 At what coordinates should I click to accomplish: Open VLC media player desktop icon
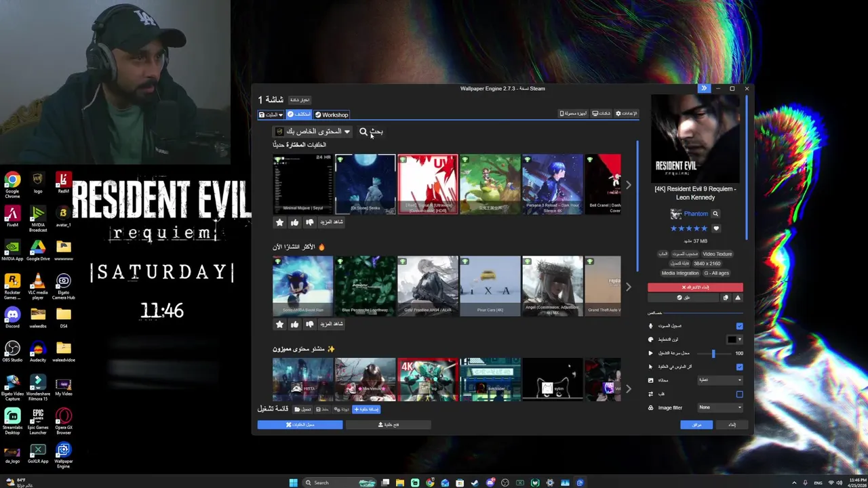coord(38,287)
